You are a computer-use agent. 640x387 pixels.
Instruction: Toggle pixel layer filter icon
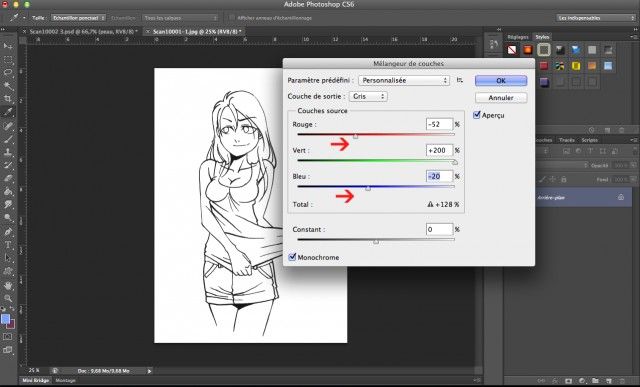coord(566,151)
